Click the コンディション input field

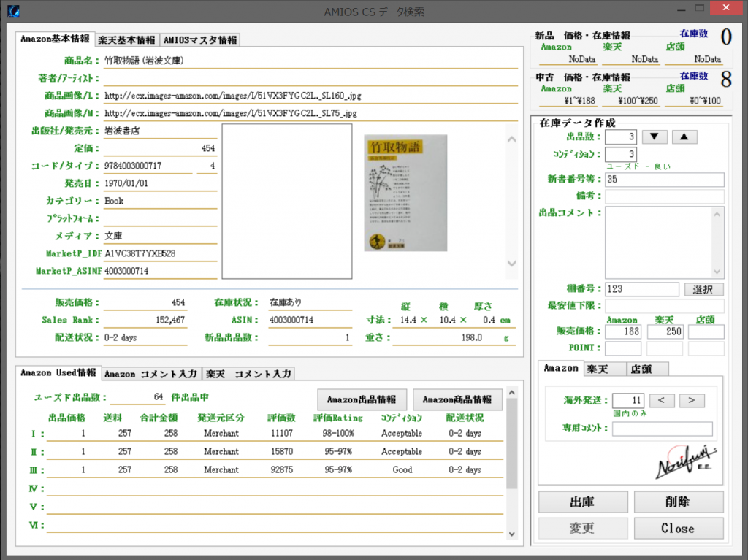click(621, 154)
